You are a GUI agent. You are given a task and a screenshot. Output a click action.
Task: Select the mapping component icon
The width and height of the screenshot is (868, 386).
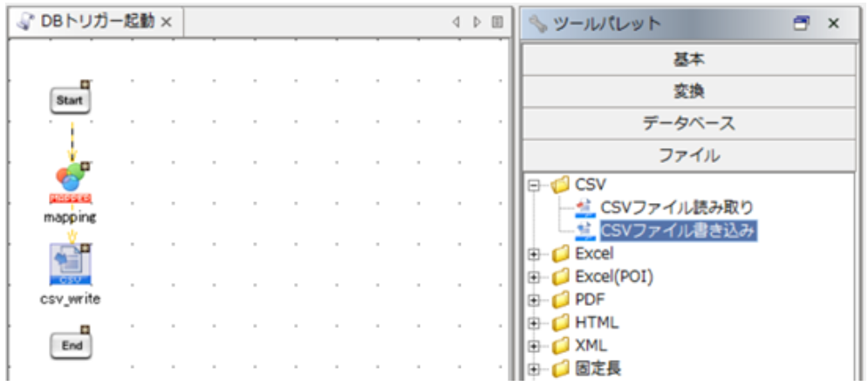pyautogui.click(x=71, y=182)
